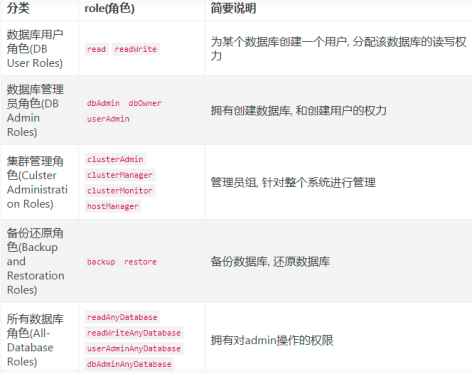
Task: Click description 管理员组, 针对整个系统进行管理
Action: [293, 182]
